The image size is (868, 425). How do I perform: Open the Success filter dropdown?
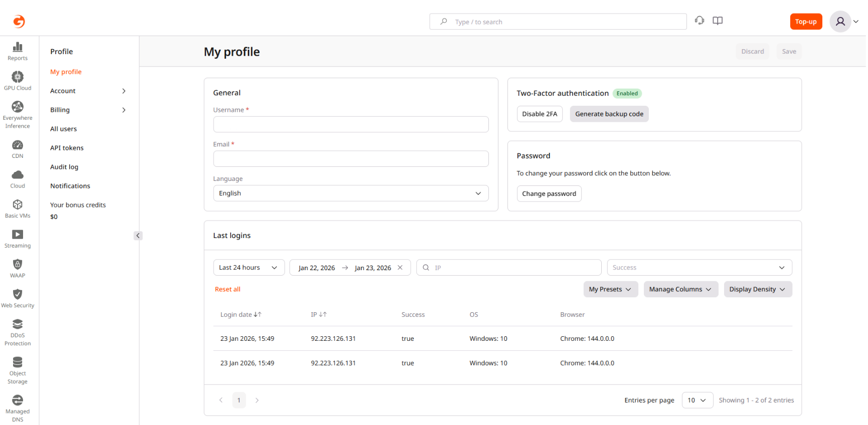click(x=700, y=268)
